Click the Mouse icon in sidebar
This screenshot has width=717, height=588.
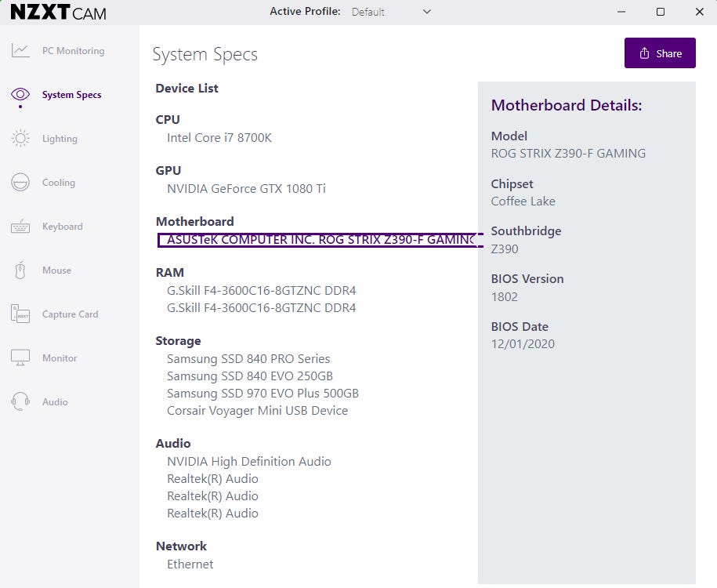tap(20, 270)
